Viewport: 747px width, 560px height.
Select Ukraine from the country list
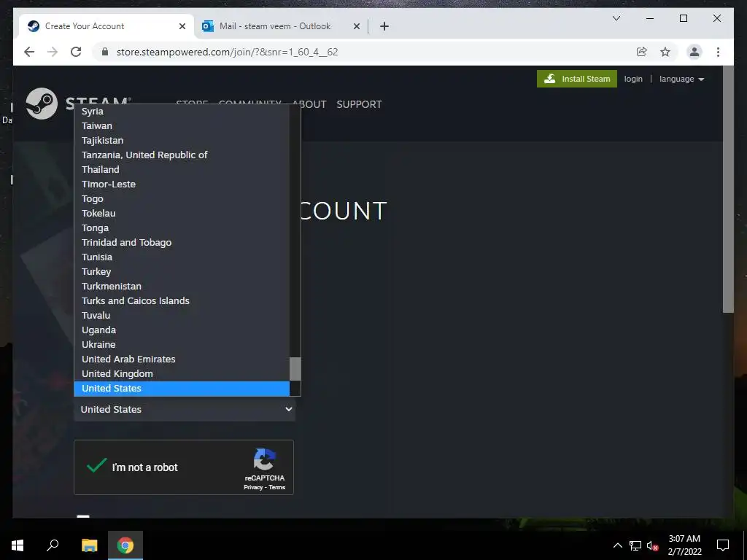coord(182,345)
